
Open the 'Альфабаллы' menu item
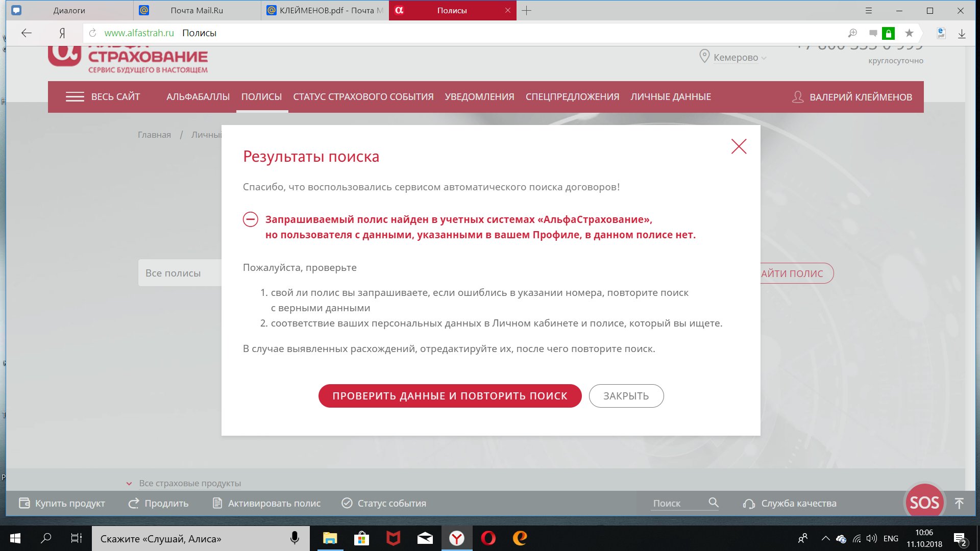coord(198,97)
